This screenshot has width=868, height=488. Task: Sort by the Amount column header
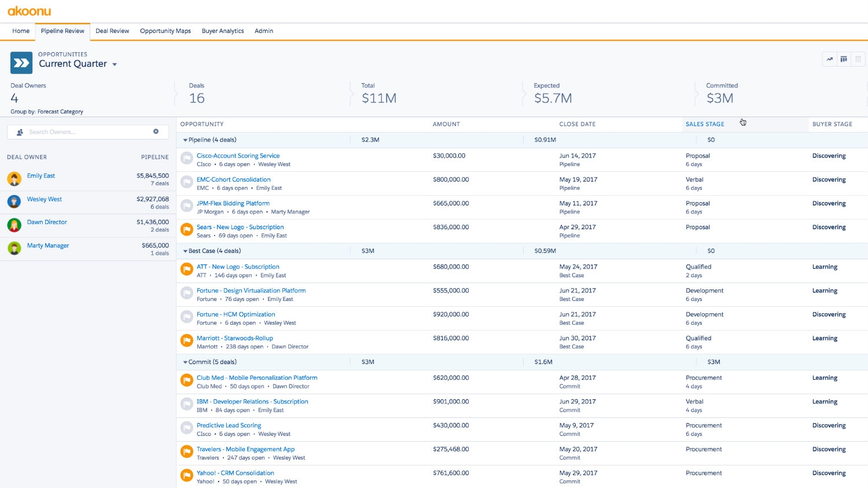click(x=446, y=124)
